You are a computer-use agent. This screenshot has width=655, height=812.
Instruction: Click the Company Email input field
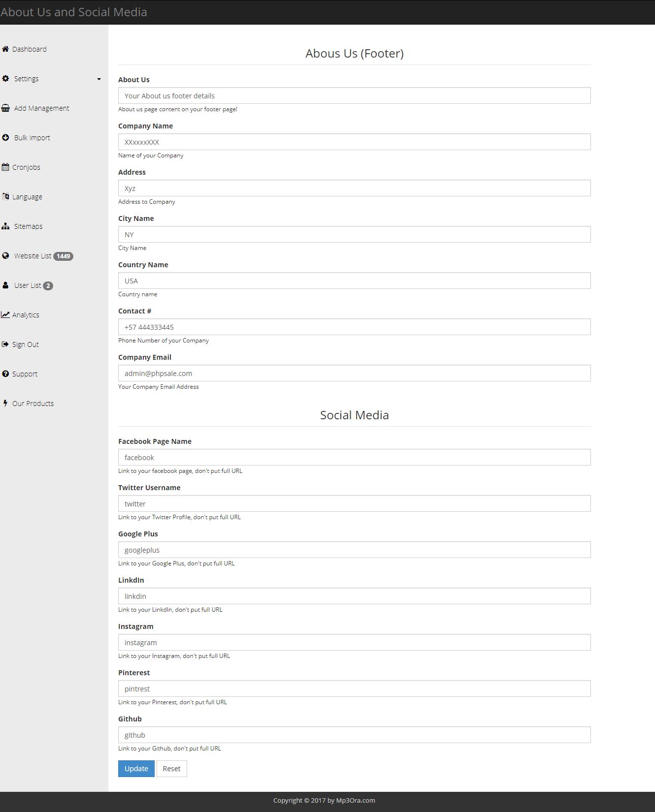click(x=355, y=373)
